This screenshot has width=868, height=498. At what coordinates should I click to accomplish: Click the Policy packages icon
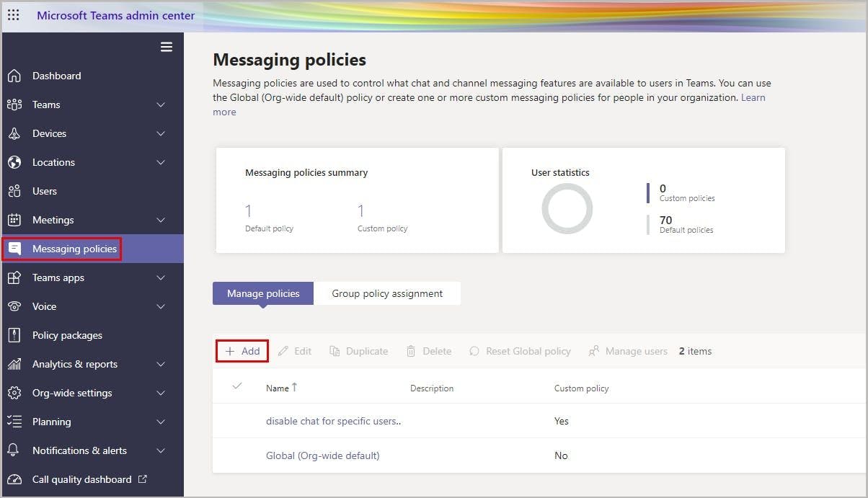(14, 335)
